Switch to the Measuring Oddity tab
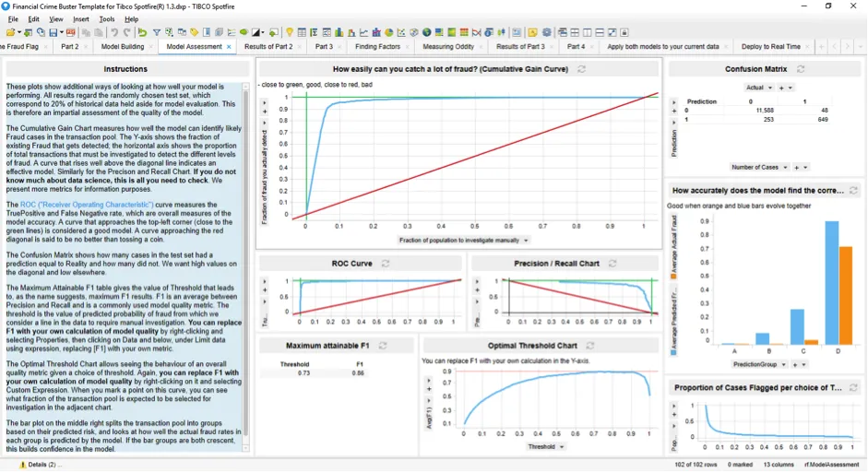Viewport: 868px width, 472px height. pyautogui.click(x=448, y=46)
